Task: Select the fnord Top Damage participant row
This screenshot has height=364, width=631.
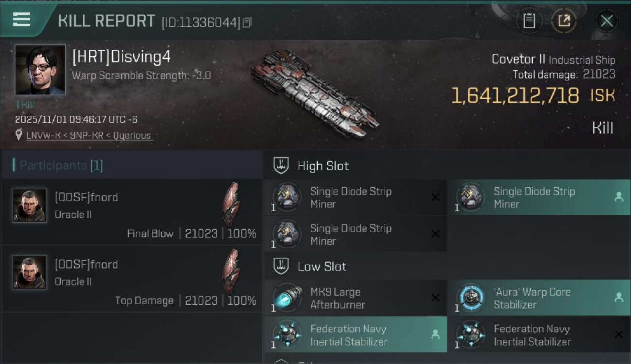Action: click(x=132, y=279)
